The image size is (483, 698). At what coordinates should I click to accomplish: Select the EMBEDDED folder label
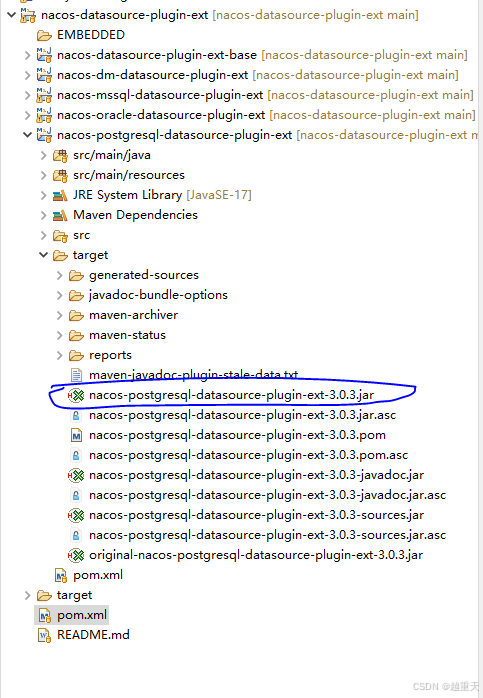point(91,35)
